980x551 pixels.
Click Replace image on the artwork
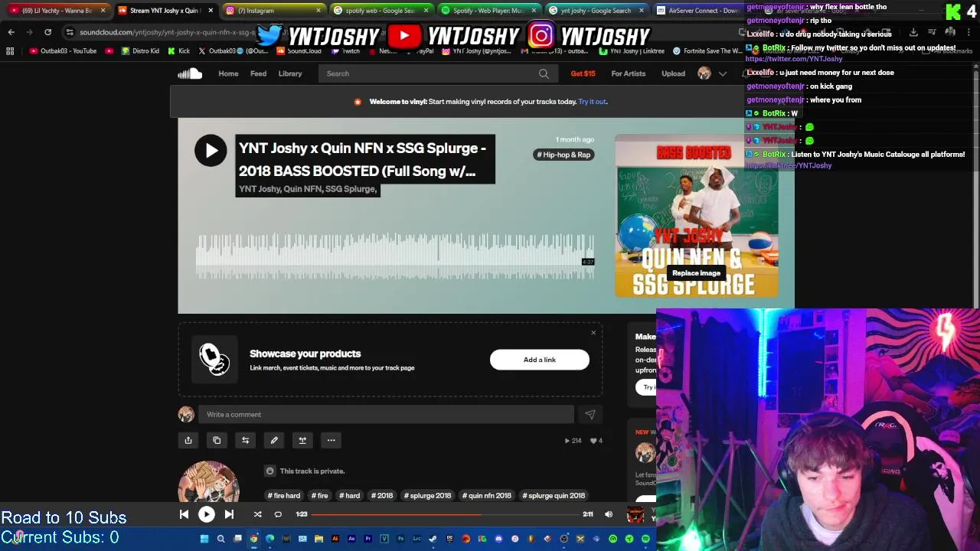pyautogui.click(x=696, y=273)
